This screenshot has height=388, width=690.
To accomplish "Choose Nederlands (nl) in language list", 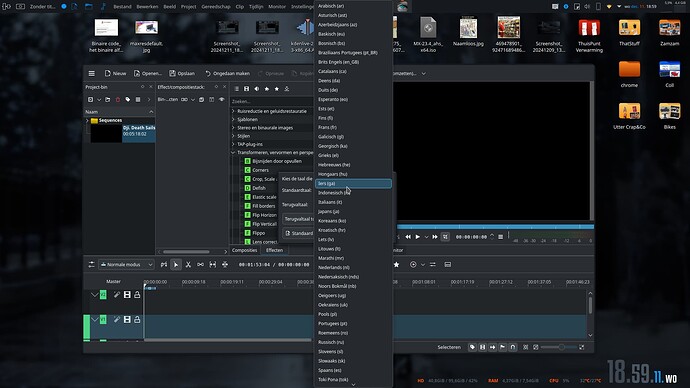I will click(353, 267).
